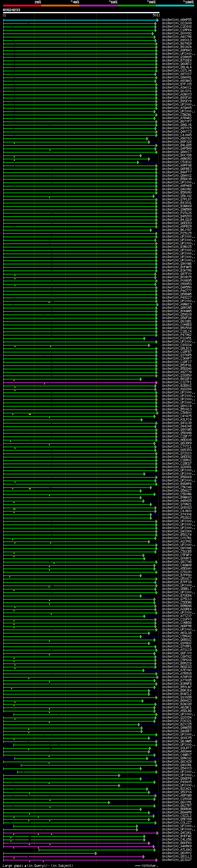This screenshot has height=868, width=197.
Task: Click the query end position 501
Action: 155,15
